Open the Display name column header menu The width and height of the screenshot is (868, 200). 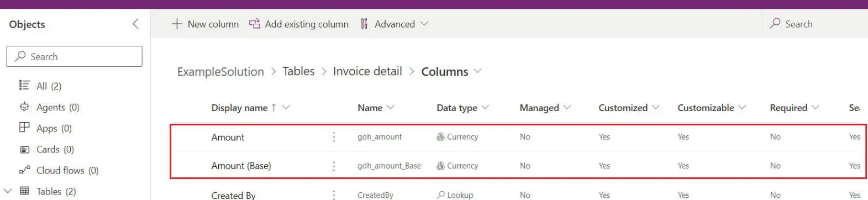286,107
